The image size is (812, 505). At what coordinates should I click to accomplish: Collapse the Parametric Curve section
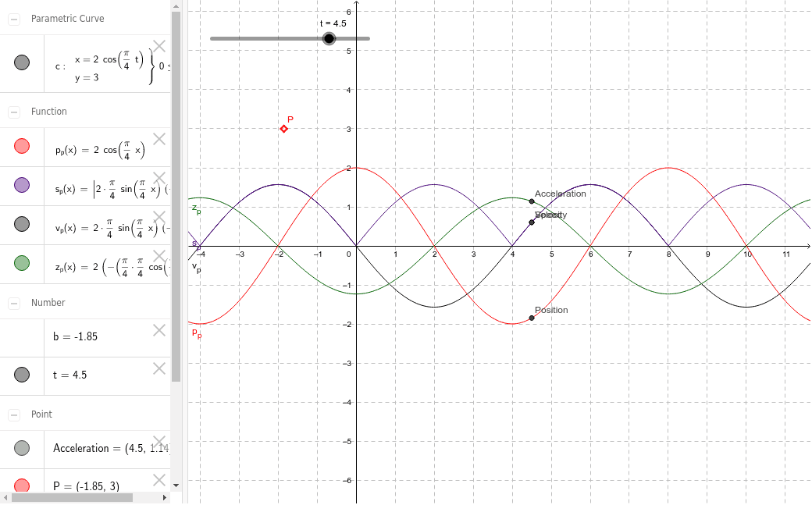tap(14, 20)
